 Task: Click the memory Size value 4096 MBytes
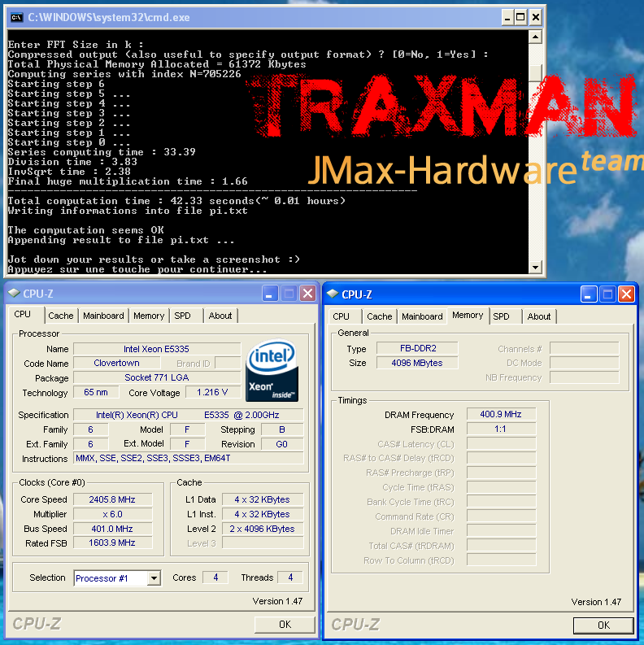(x=417, y=363)
